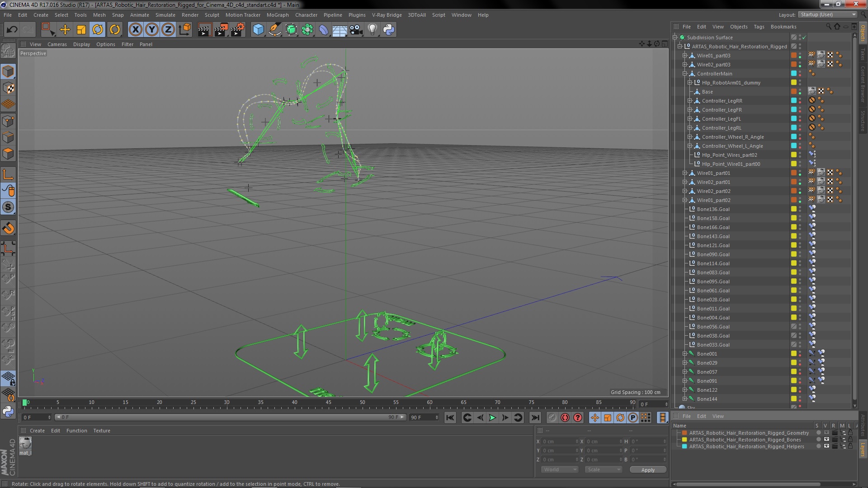
Task: Open the material manager Texture menu
Action: pyautogui.click(x=102, y=431)
